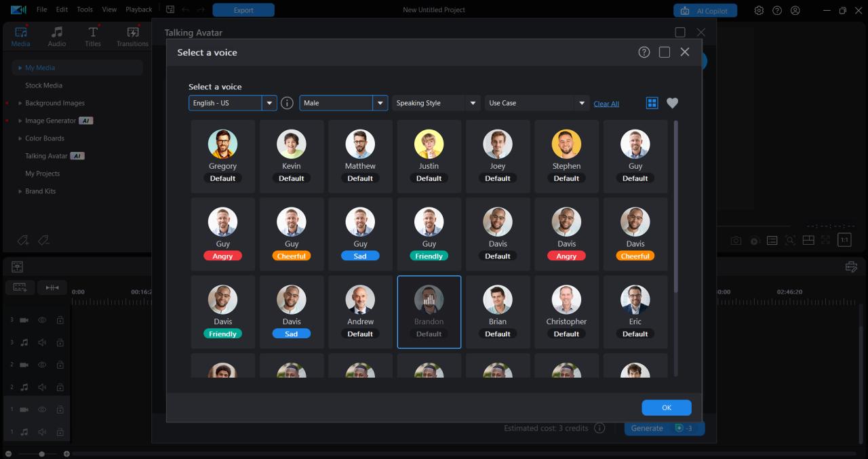Screen dimensions: 868x459
Task: Open the Playback menu
Action: pyautogui.click(x=138, y=9)
